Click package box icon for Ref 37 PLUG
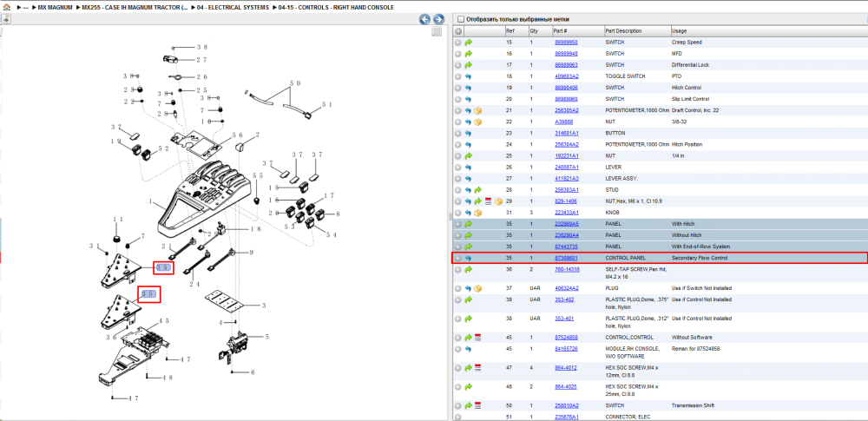Screen dimensions: 868x421 pos(477,288)
